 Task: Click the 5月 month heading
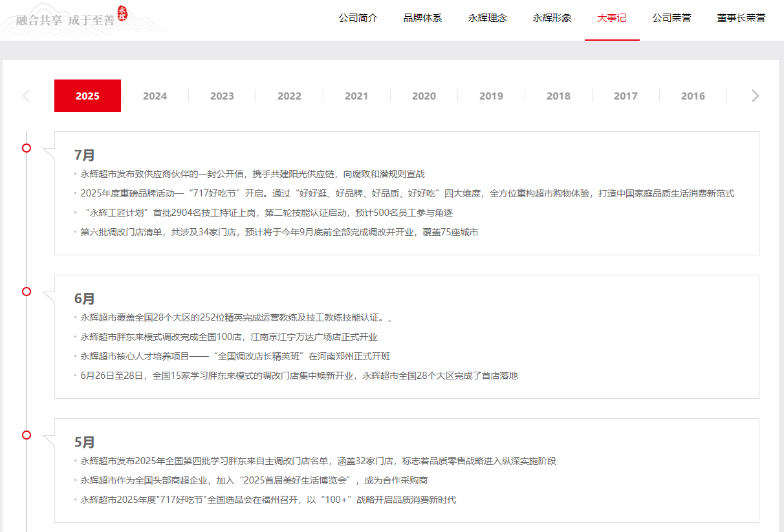(85, 442)
